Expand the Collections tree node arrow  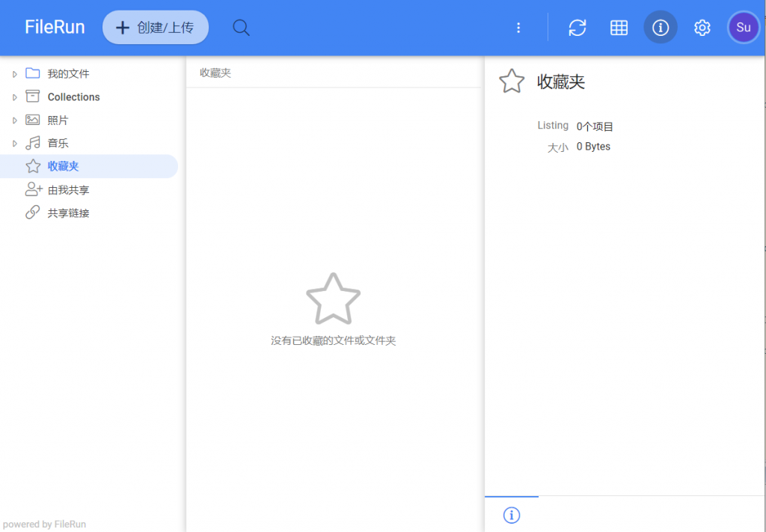click(15, 97)
